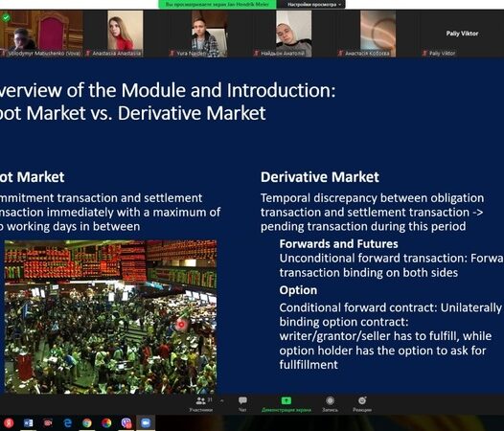Click the green Демонстрация экрана share button
Viewport: 504px width, 431px height.
(x=286, y=404)
